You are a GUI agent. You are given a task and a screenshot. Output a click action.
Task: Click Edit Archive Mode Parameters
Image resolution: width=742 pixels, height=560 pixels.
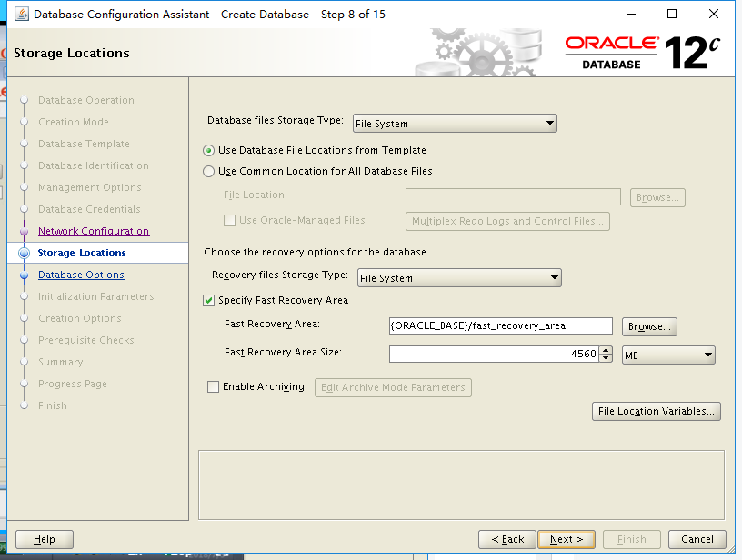point(393,387)
